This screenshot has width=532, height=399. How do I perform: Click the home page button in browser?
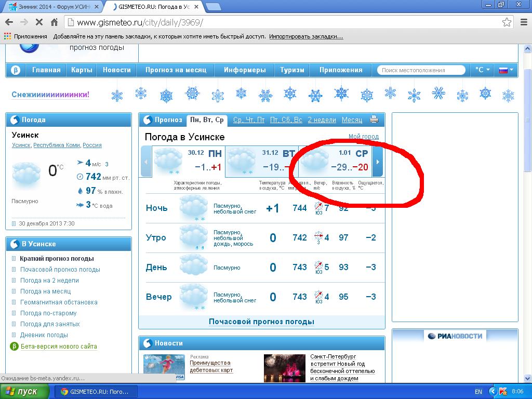[x=54, y=22]
